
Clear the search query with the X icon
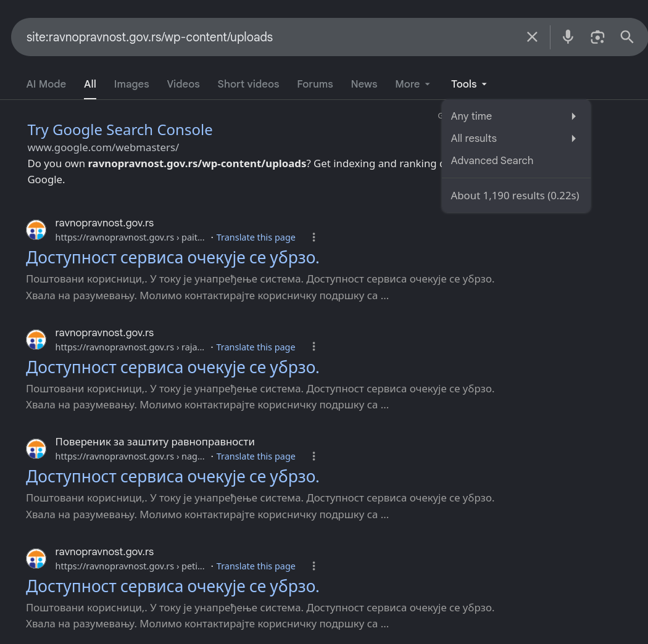(x=532, y=37)
